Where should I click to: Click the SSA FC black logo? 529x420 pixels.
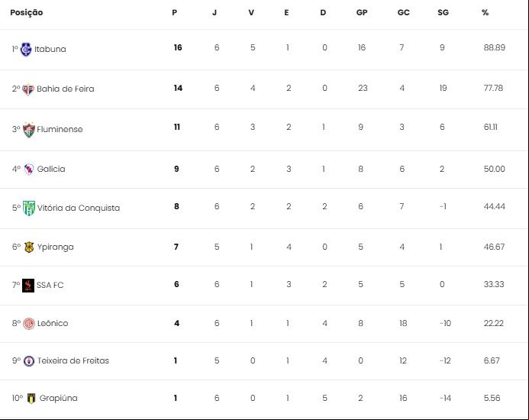coord(28,286)
